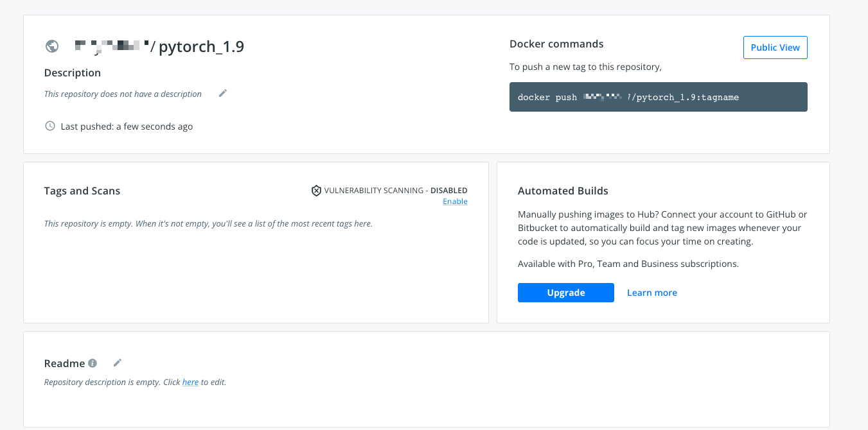Click 'Available with Pro, Team and Business subscriptions' text
Image resolution: width=868 pixels, height=430 pixels.
(x=628, y=264)
